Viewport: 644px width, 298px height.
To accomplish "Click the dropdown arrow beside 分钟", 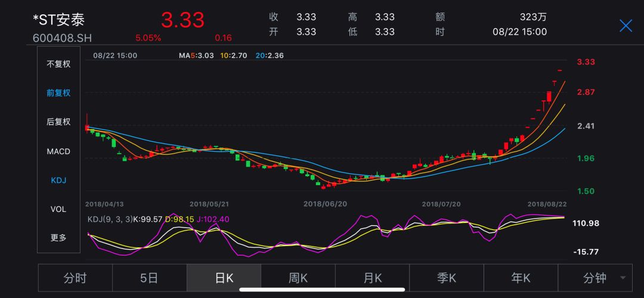I will [x=623, y=278].
